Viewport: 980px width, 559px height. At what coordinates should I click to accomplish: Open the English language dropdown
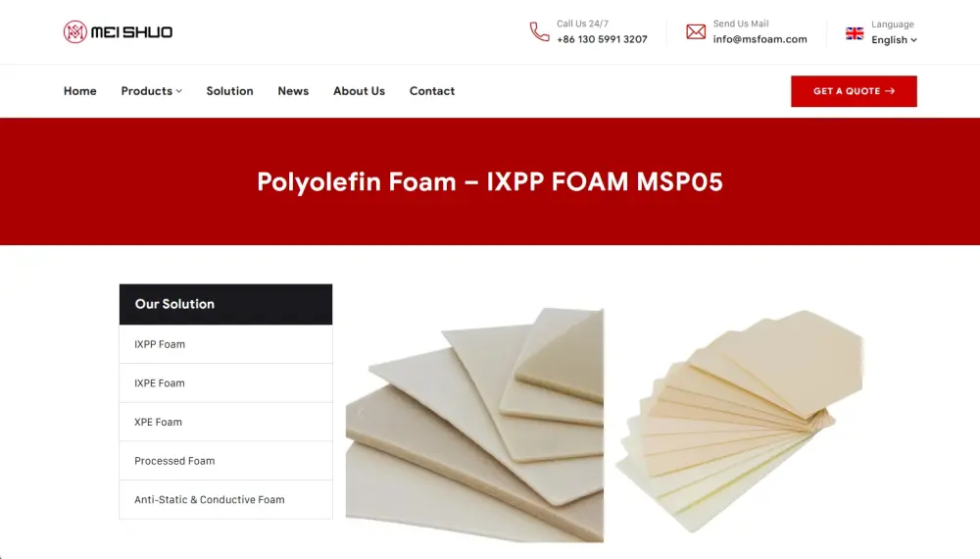coord(894,40)
